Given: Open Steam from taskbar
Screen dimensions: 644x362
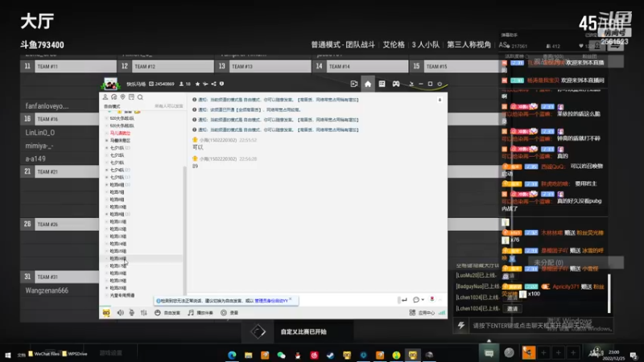Looking at the screenshot, I should 331,355.
